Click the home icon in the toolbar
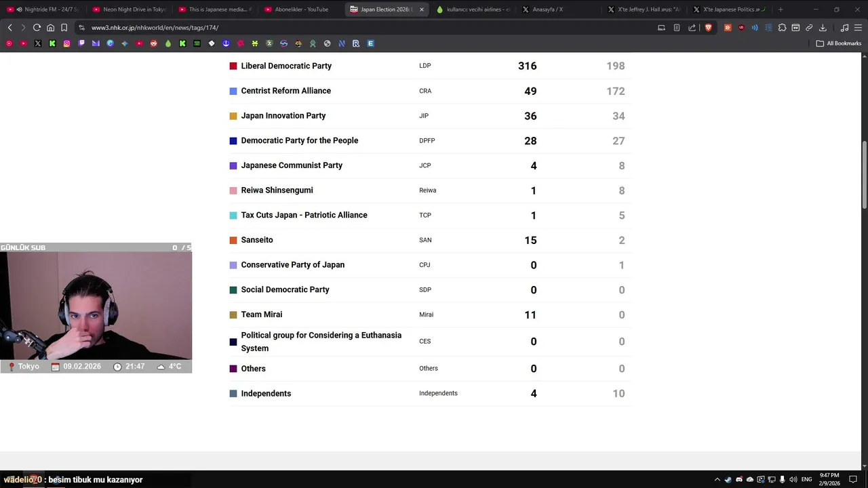This screenshot has width=868, height=488. 50,28
